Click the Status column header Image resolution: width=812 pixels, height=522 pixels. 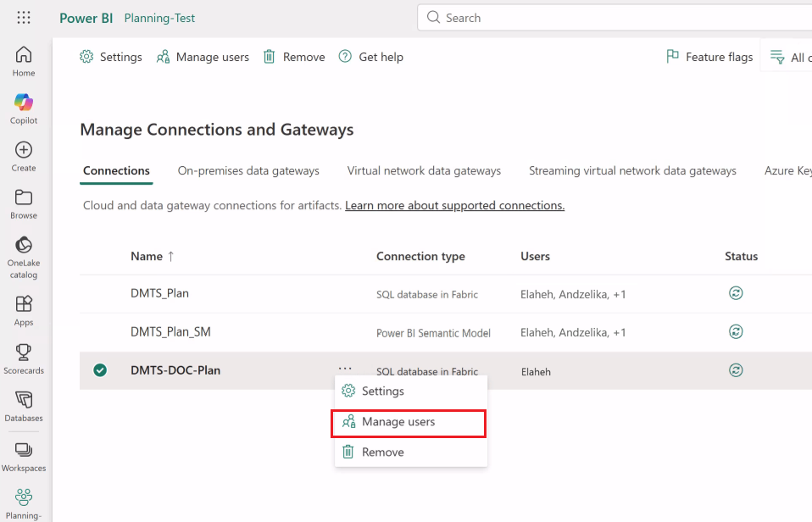pyautogui.click(x=741, y=256)
